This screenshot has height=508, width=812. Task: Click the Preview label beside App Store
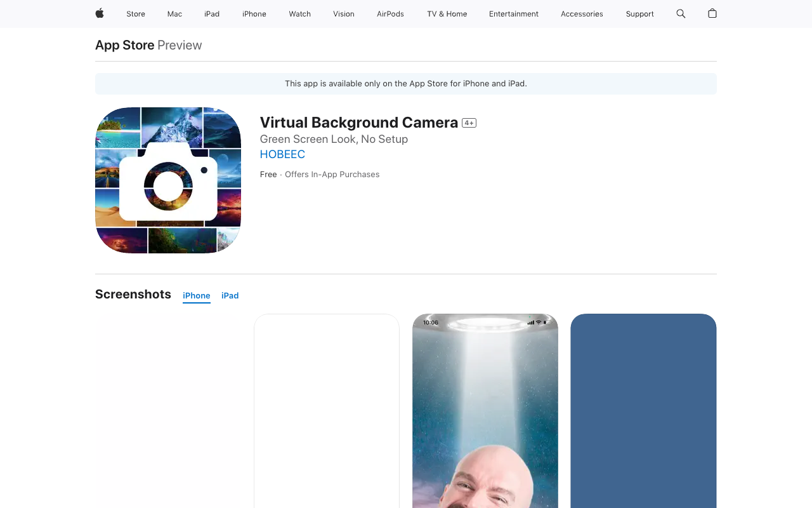tap(180, 45)
